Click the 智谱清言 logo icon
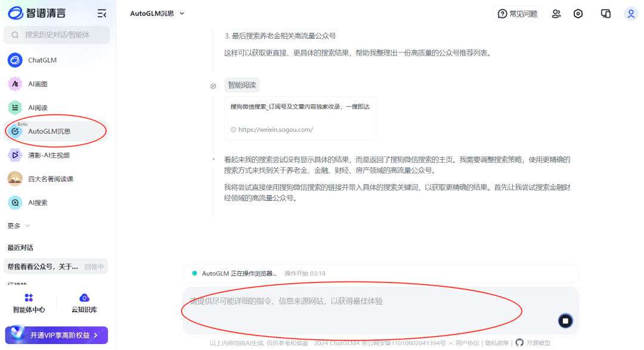 [16, 13]
